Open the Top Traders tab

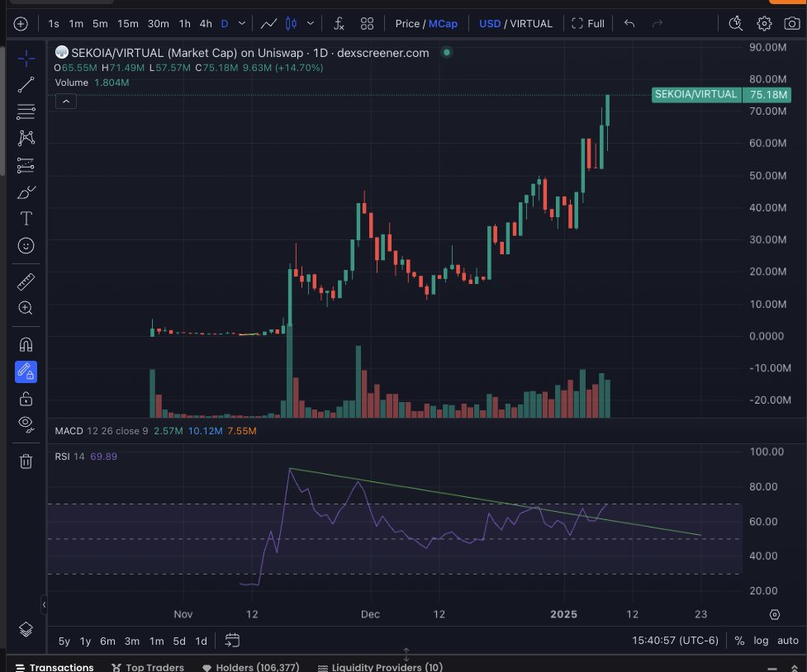(148, 667)
